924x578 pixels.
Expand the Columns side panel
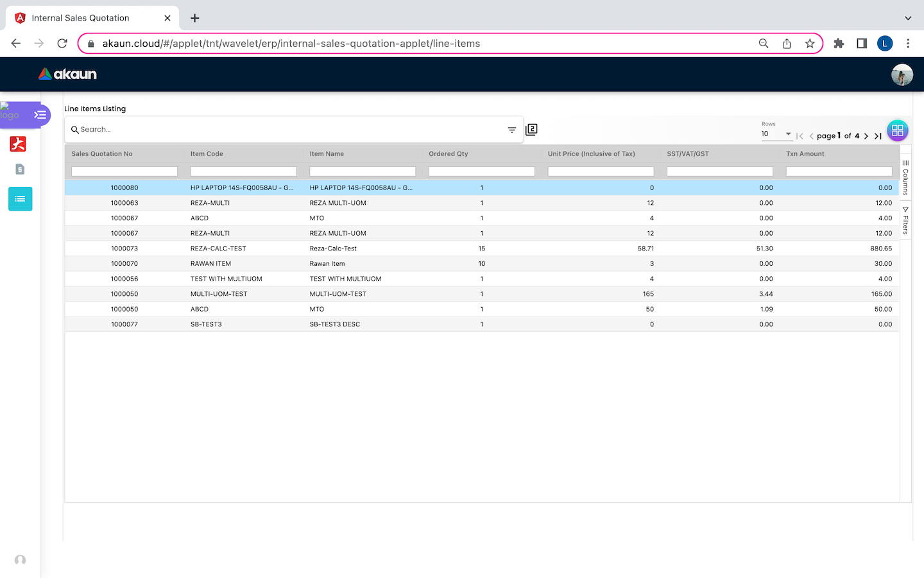click(x=905, y=177)
